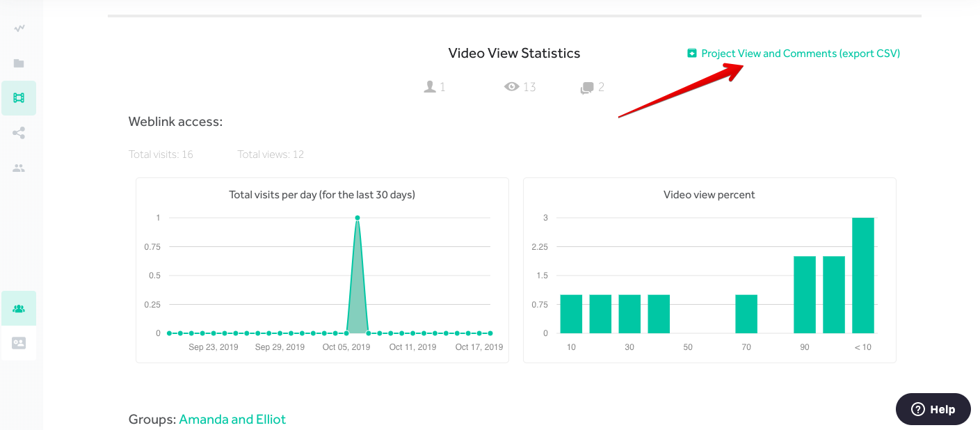Click the highlighted three-person group icon in sidebar
This screenshot has height=430, width=980.
[x=19, y=308]
